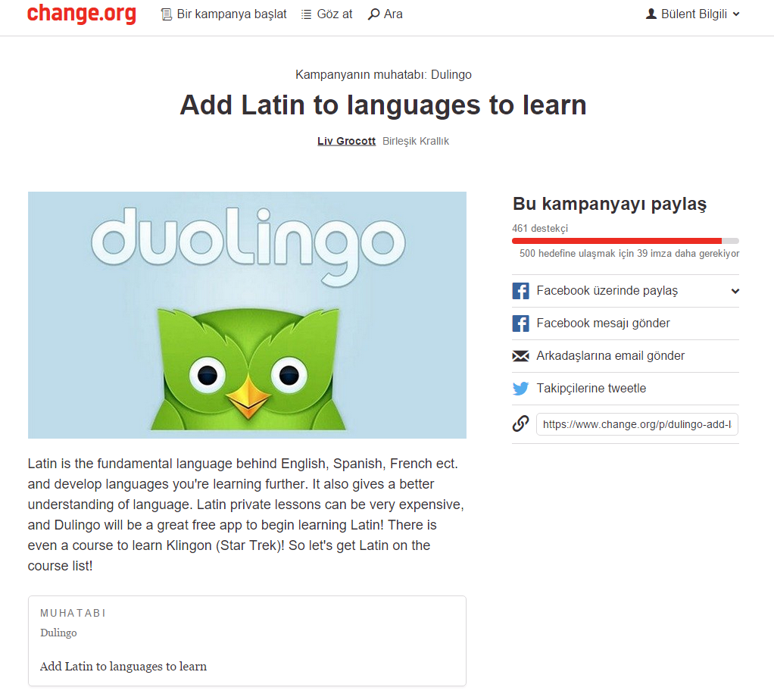Viewport: 774px width, 700px height.
Task: Click the magnifier search icon
Action: (373, 14)
